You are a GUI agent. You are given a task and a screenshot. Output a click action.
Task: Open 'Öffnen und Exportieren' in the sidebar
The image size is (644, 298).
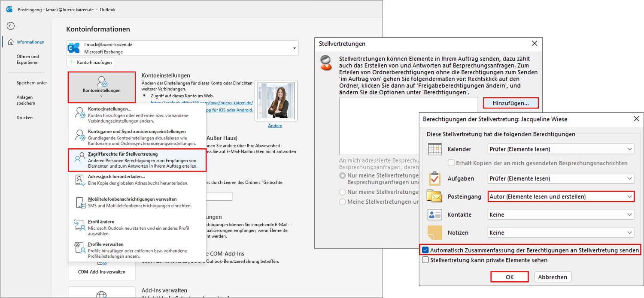click(x=28, y=59)
